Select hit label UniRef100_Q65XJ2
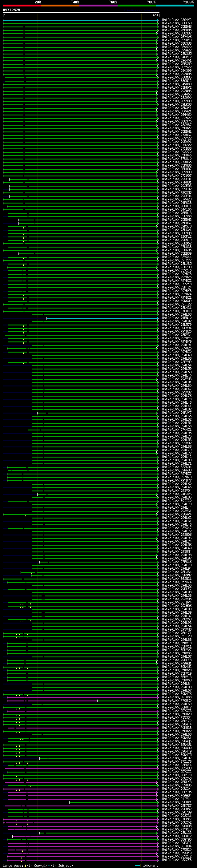Screen dimensions: 197x868 tap(177, 857)
